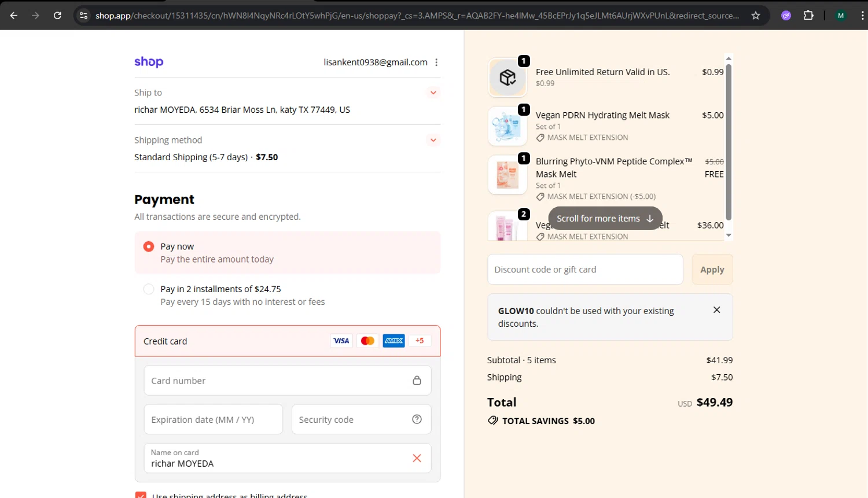Click the scrollbar up arrow in order list
This screenshot has width=868, height=498.
(729, 58)
